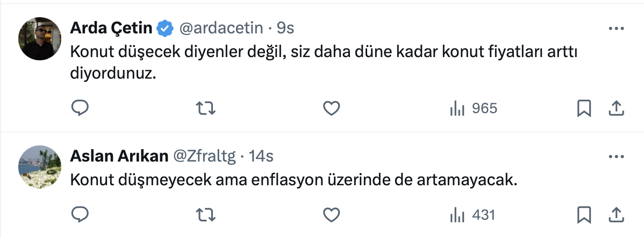Like Arda Çetin's tweet

tap(331, 109)
